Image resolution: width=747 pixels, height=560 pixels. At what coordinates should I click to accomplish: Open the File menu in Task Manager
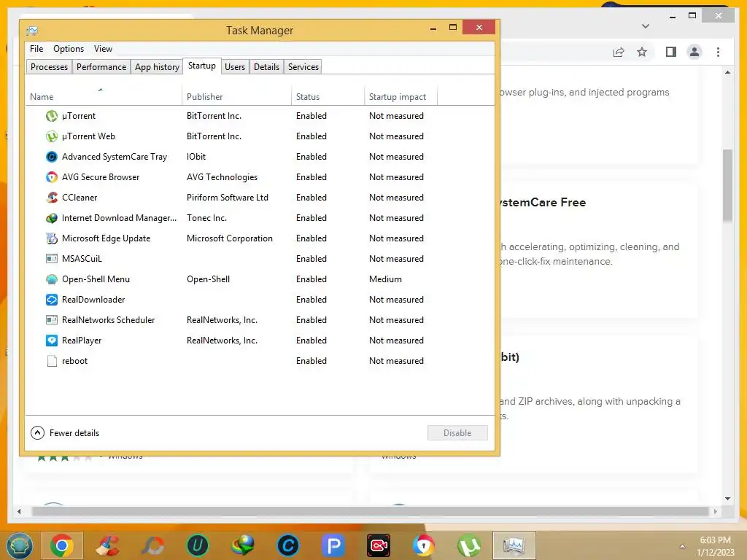pos(36,49)
